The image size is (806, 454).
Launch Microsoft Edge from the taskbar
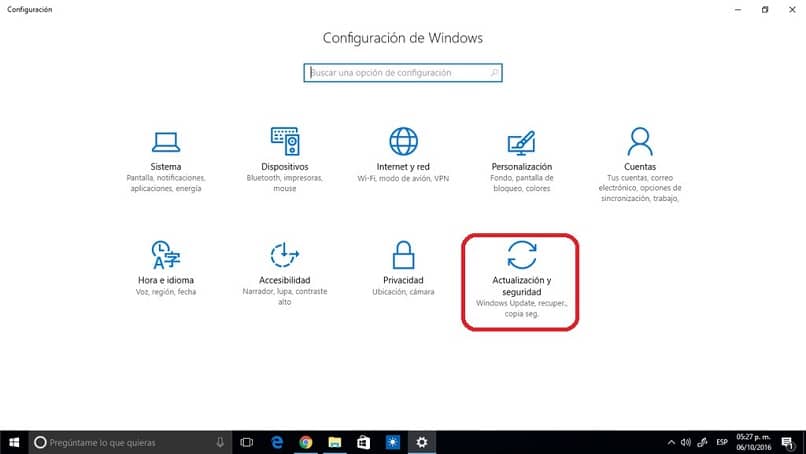pyautogui.click(x=277, y=442)
